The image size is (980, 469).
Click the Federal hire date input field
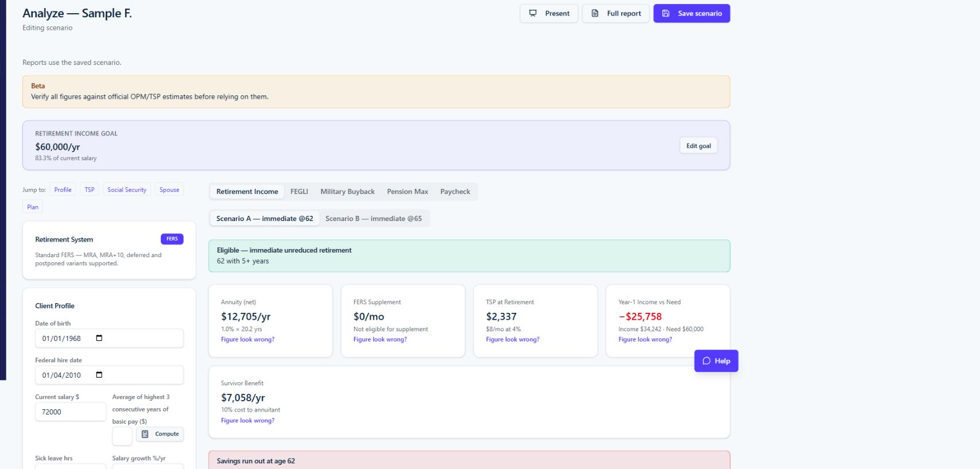tap(109, 375)
